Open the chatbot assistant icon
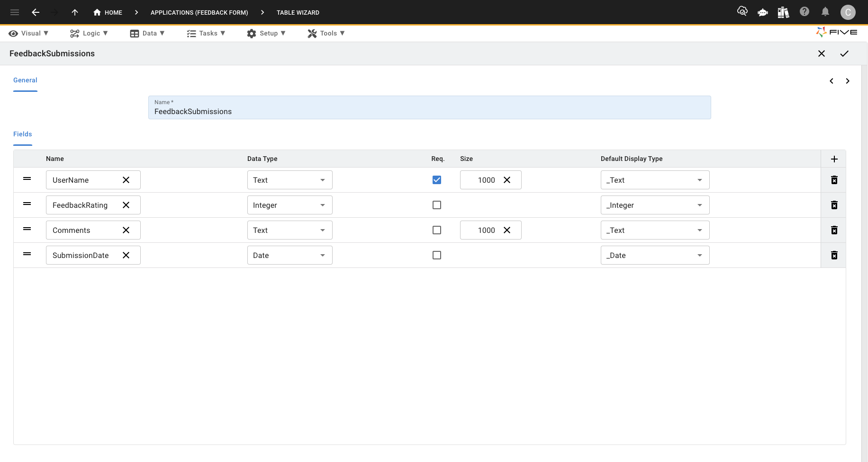The height and width of the screenshot is (462, 868). pos(763,12)
